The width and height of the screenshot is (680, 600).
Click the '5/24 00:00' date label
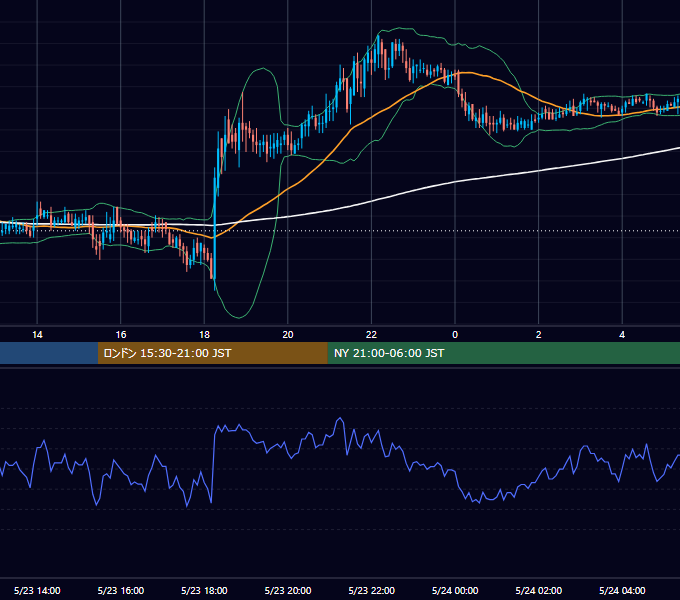[x=455, y=590]
